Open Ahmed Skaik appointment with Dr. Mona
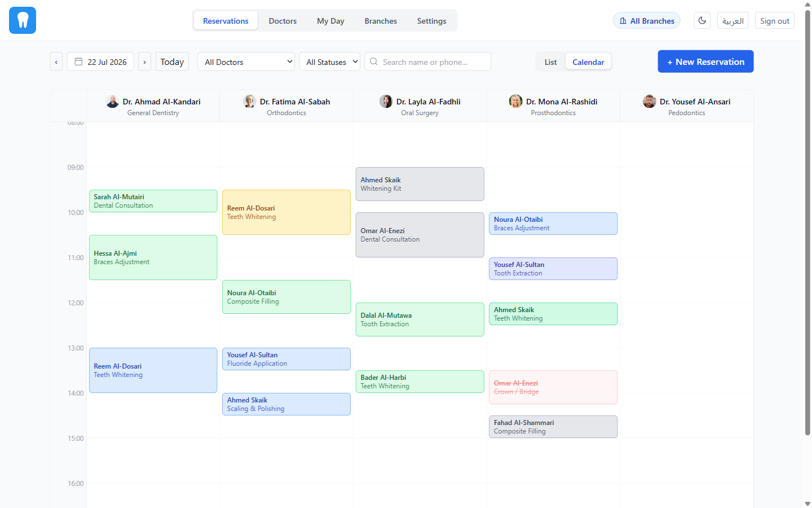 (553, 314)
